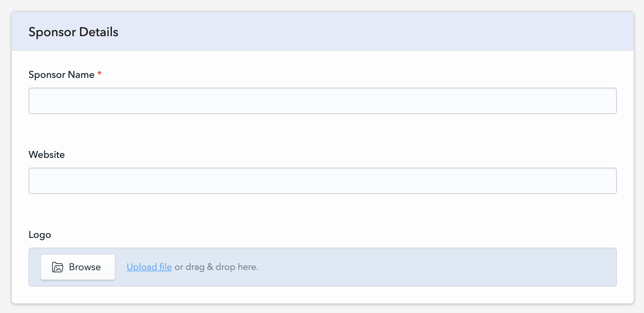644x313 pixels.
Task: Click the Logo label
Action: (40, 235)
